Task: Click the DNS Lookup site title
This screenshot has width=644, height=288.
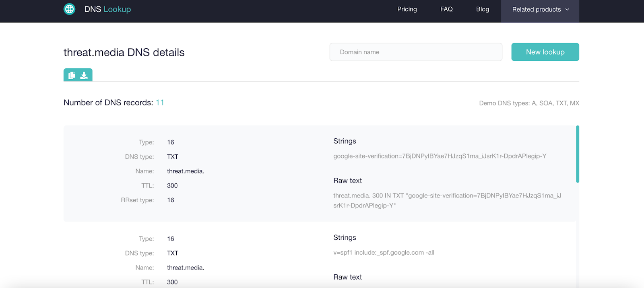Action: coord(107,9)
